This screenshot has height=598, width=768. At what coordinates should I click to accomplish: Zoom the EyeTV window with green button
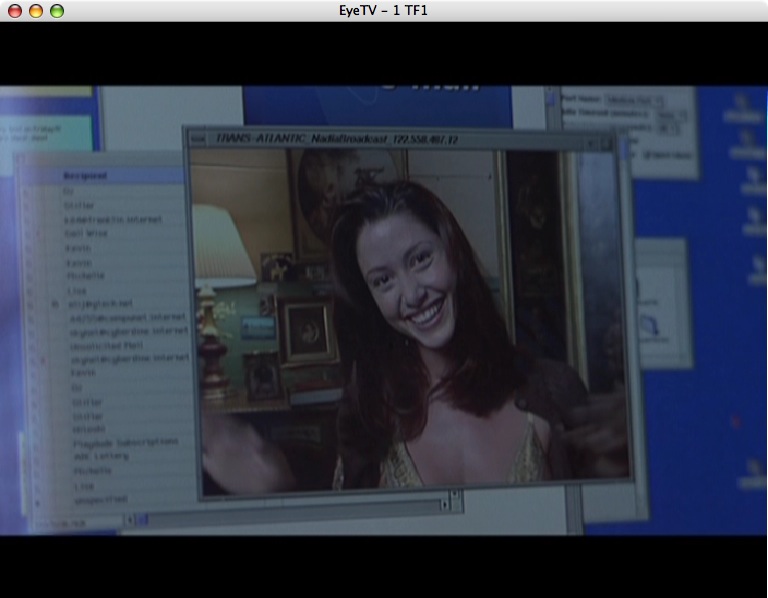point(57,11)
